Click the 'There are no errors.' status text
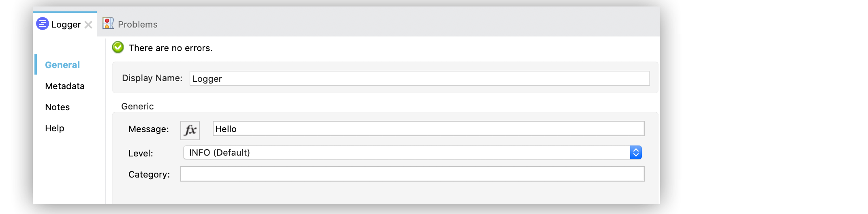Image resolution: width=868 pixels, height=214 pixels. (171, 48)
